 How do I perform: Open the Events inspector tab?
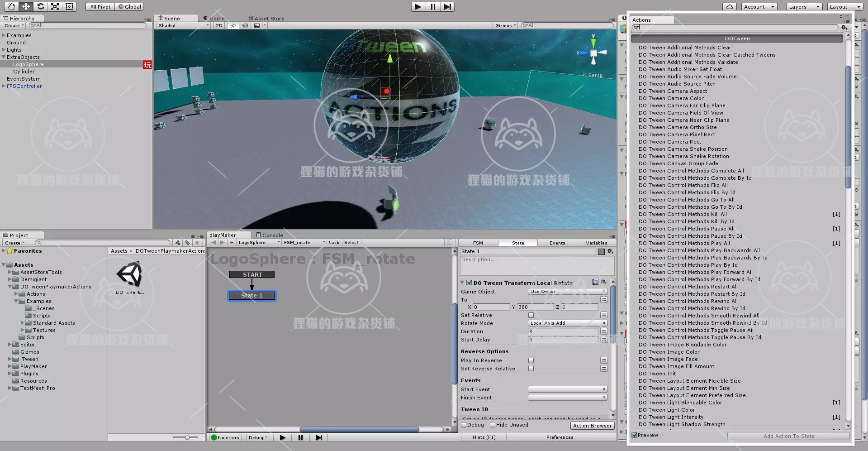(x=557, y=243)
